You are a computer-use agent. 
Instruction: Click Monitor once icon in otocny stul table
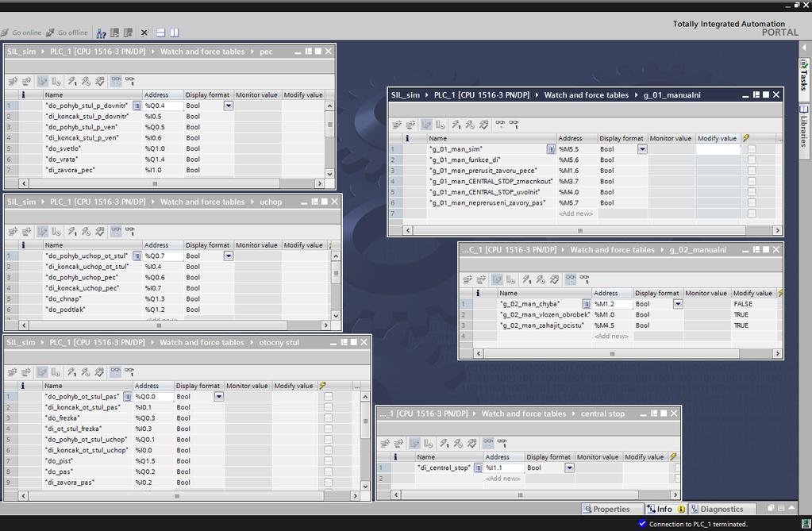coord(129,372)
